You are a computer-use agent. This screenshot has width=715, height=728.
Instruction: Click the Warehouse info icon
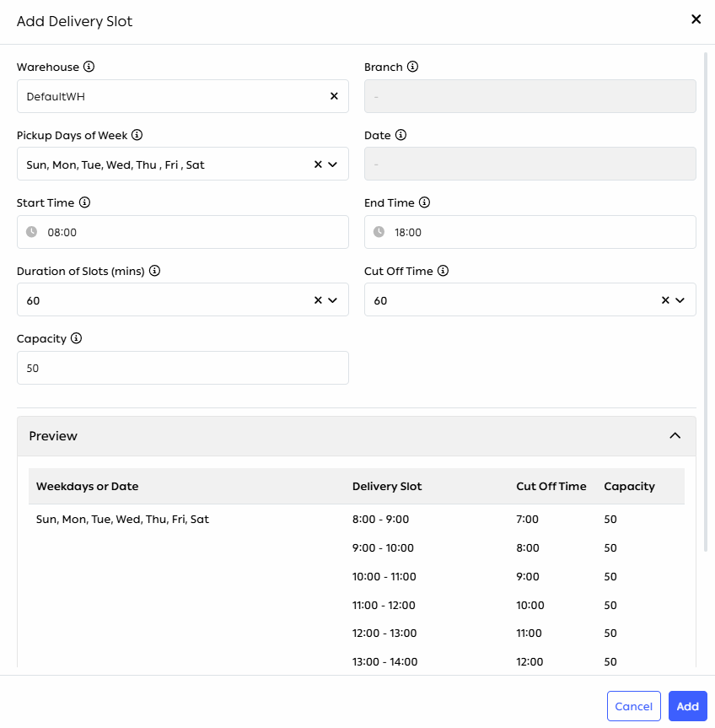pos(89,67)
